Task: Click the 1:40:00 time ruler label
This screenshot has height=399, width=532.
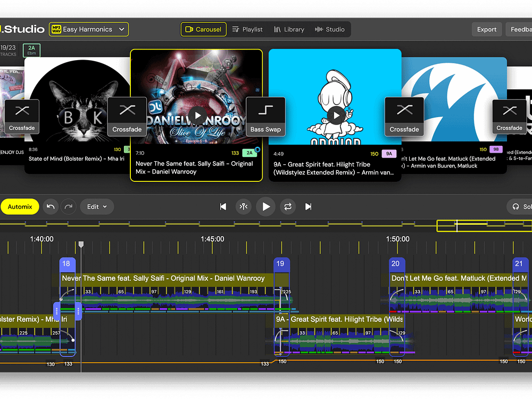Action: pos(41,239)
